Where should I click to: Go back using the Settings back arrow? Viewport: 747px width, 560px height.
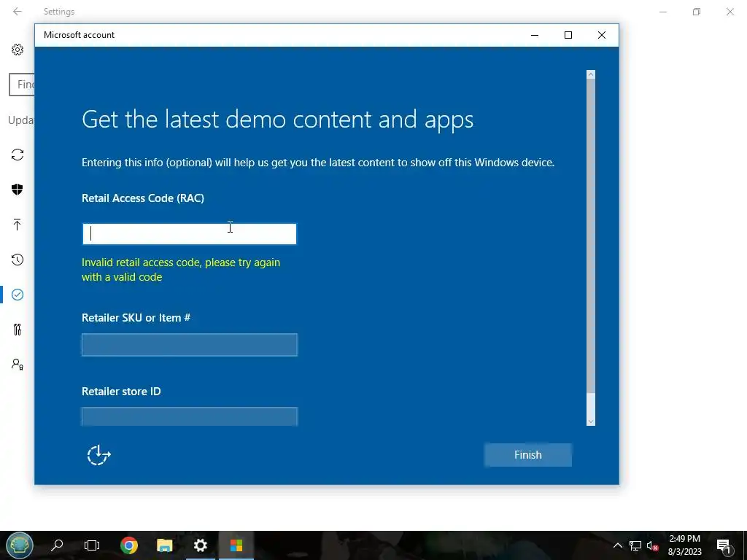pyautogui.click(x=18, y=12)
